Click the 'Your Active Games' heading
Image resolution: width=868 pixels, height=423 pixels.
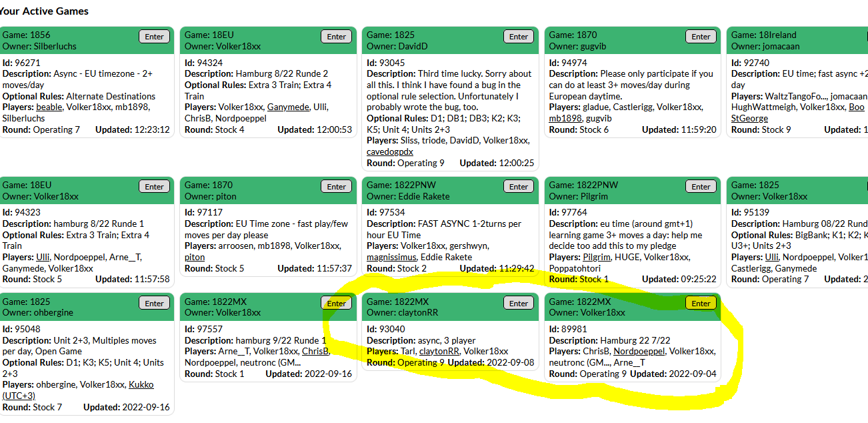pos(44,11)
